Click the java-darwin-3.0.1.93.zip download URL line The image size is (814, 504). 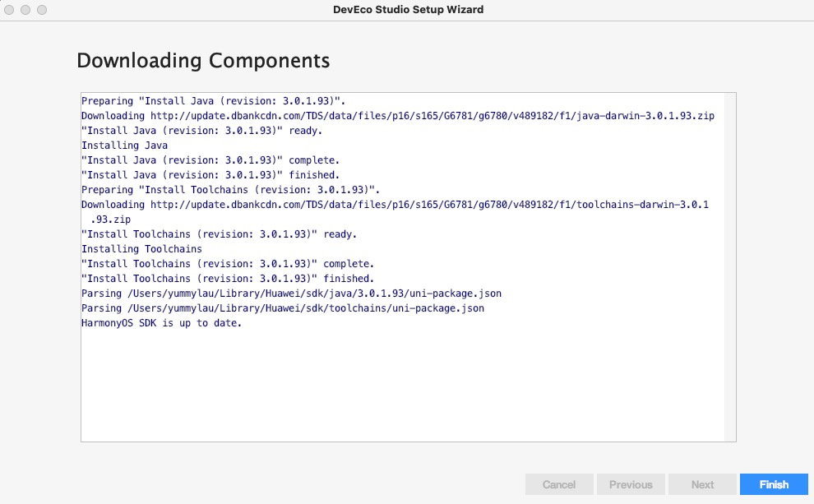(x=398, y=116)
